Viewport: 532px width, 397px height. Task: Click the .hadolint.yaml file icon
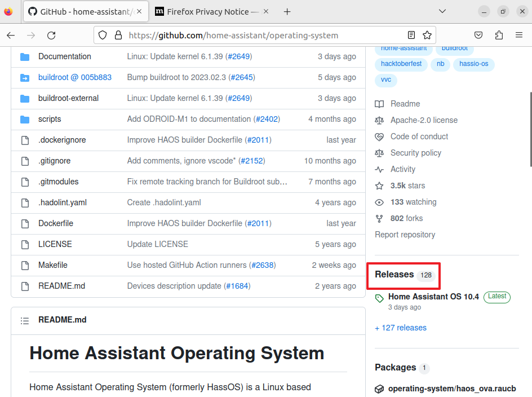[x=25, y=203]
